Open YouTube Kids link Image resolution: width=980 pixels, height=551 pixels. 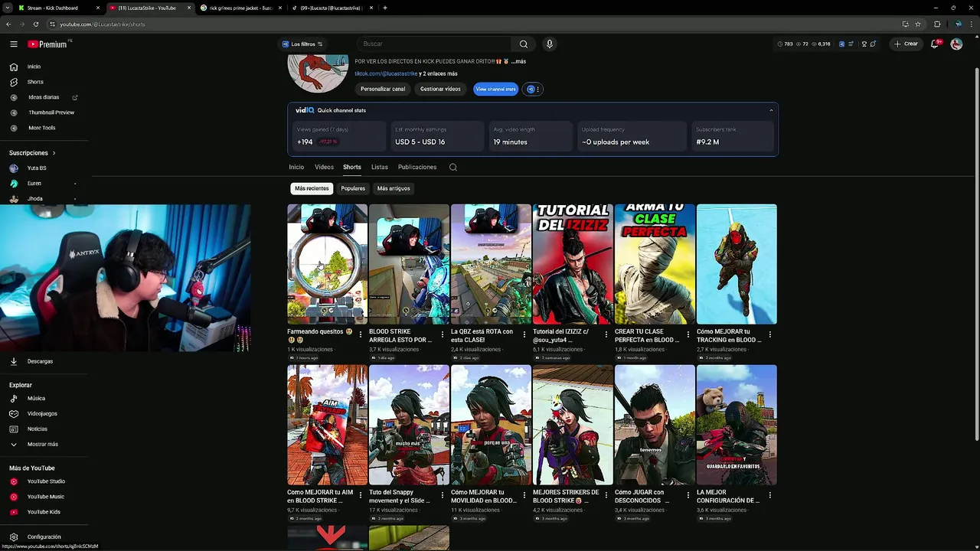coord(44,512)
